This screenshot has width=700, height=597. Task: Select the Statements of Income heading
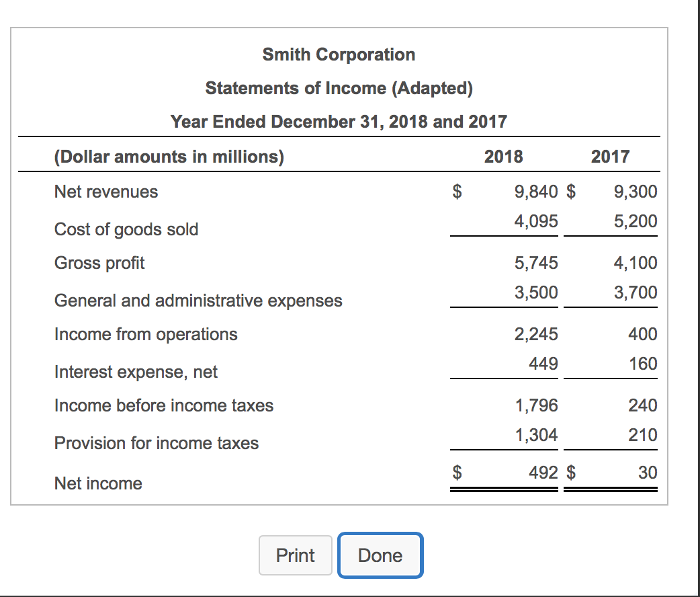pyautogui.click(x=339, y=88)
